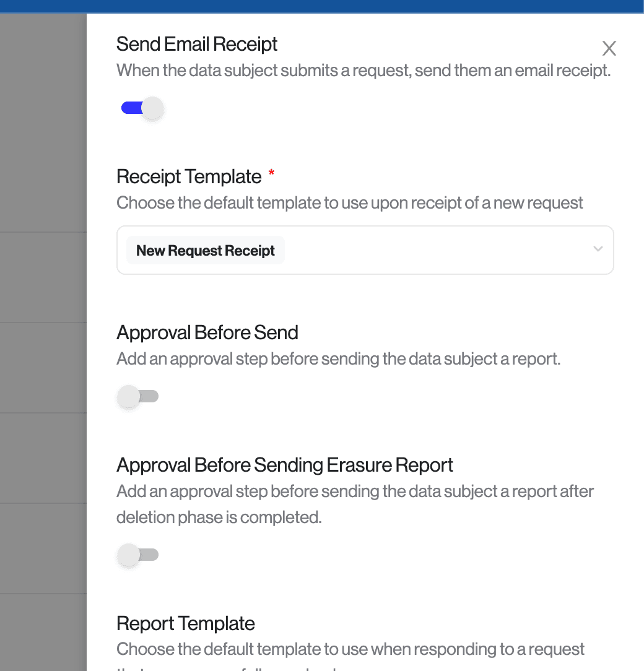Image resolution: width=644 pixels, height=671 pixels.
Task: Select the New Request Receipt chip
Action: point(206,251)
